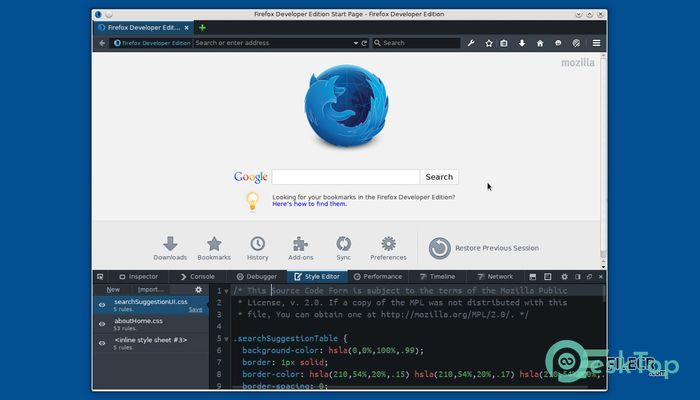The width and height of the screenshot is (700, 400).
Task: Open Add-ons puzzle piece icon
Action: [x=300, y=248]
